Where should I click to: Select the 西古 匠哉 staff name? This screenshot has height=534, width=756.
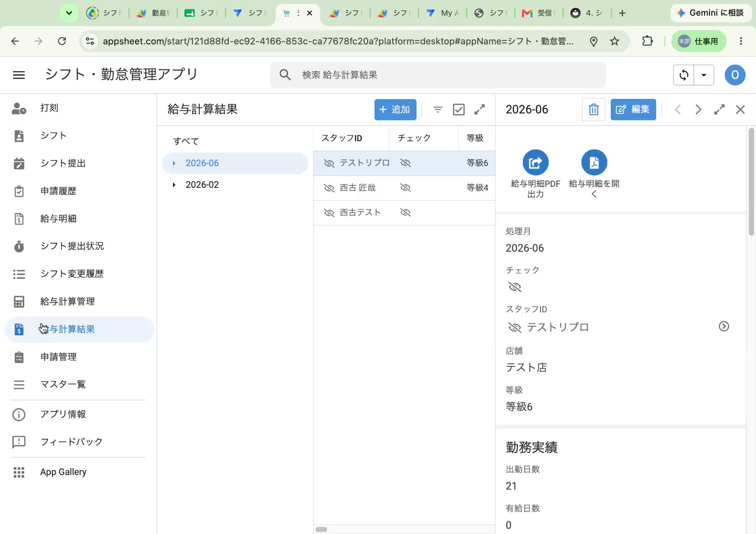[x=358, y=188]
